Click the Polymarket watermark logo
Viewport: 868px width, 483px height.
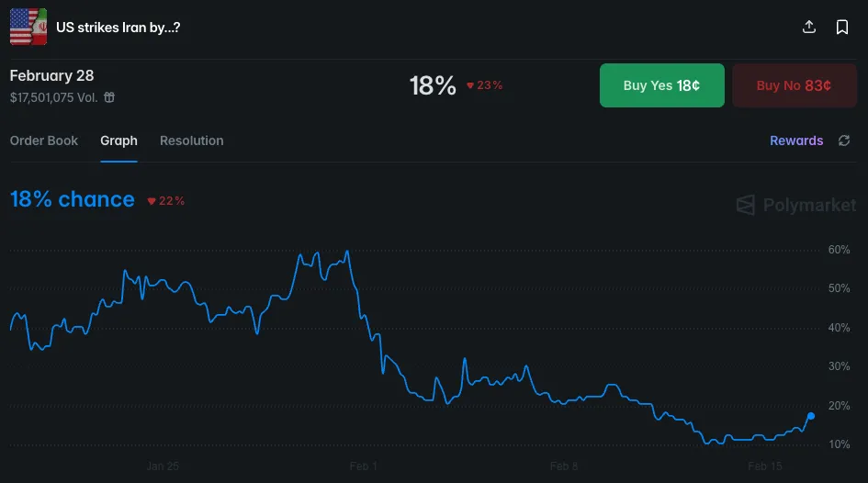[x=796, y=205]
